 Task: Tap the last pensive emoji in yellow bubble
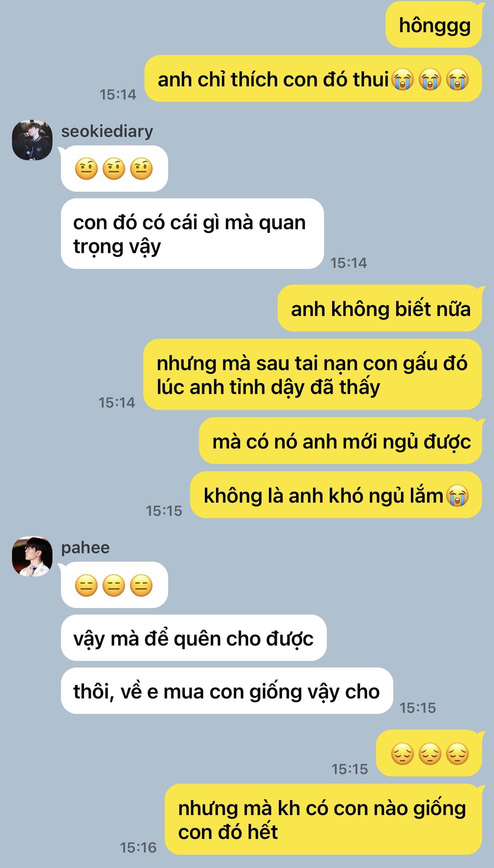pos(457,754)
